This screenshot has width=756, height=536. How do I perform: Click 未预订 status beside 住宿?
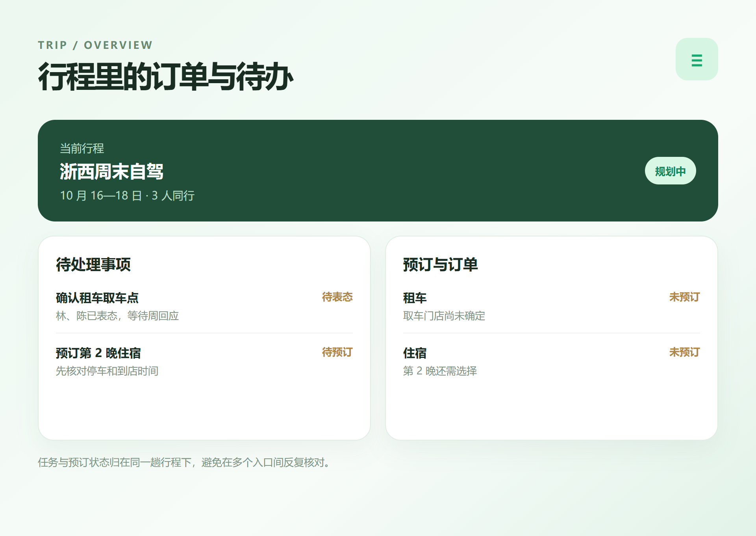(x=684, y=352)
